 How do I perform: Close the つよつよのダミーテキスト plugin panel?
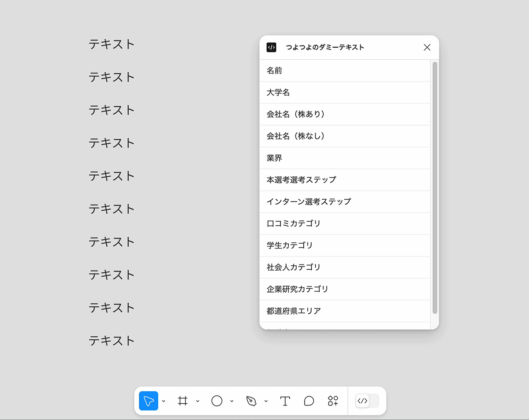pos(427,48)
